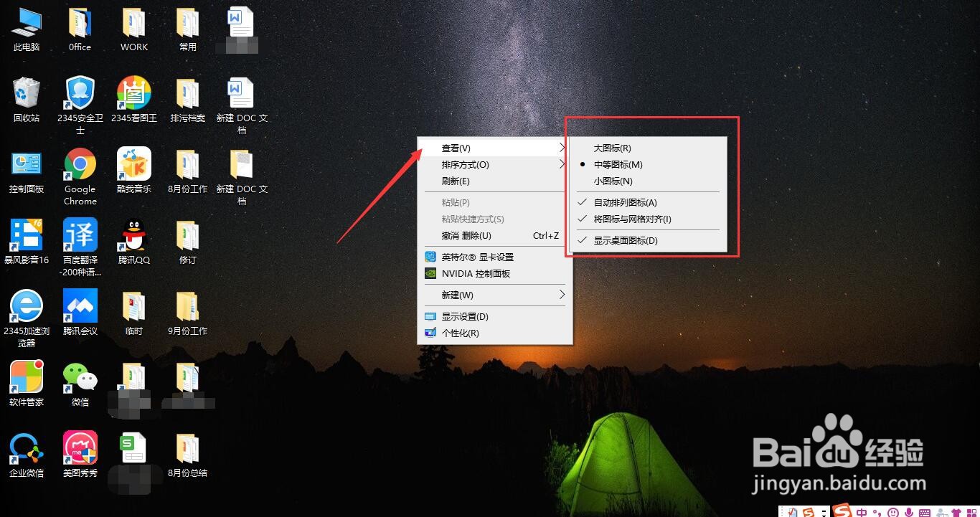Click the Sogou input icon in taskbar
Image resolution: width=980 pixels, height=517 pixels.
(x=841, y=511)
